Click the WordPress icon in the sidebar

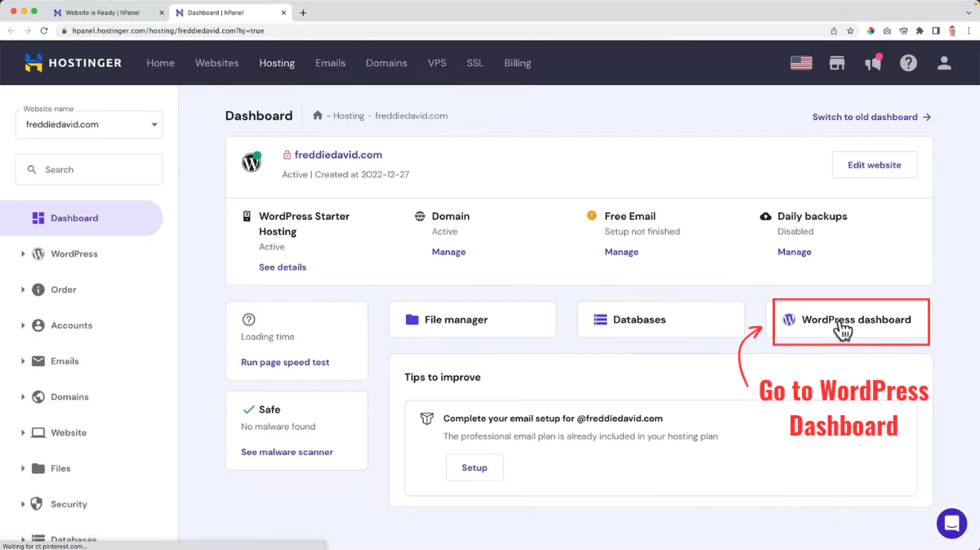coord(38,253)
